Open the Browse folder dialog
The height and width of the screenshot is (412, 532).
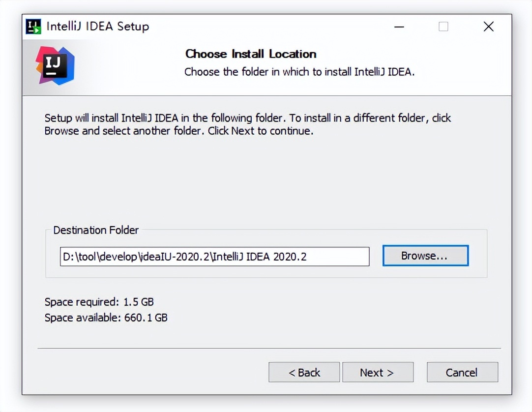(x=425, y=256)
